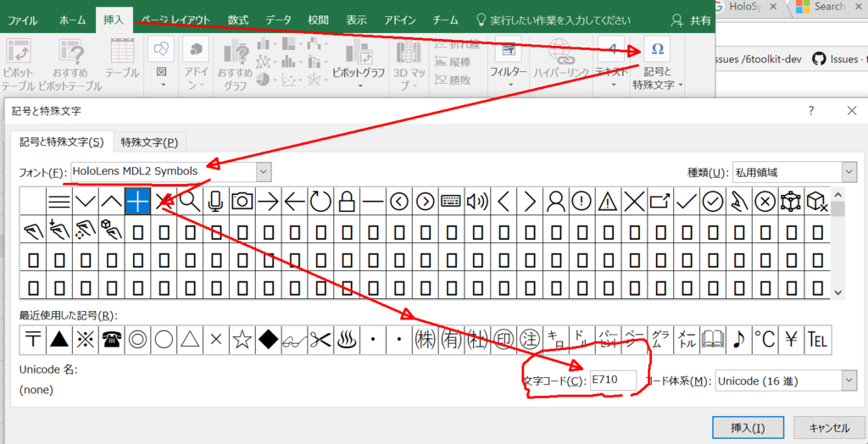Click the symbol grid scrollbar down arrow
The height and width of the screenshot is (444, 868).
pos(838,291)
